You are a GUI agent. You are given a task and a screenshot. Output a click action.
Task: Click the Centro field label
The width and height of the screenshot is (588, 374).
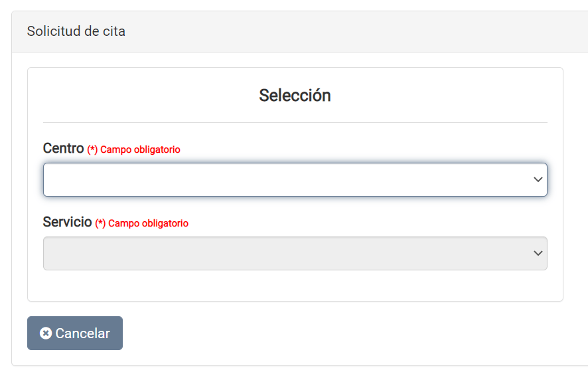coord(63,149)
